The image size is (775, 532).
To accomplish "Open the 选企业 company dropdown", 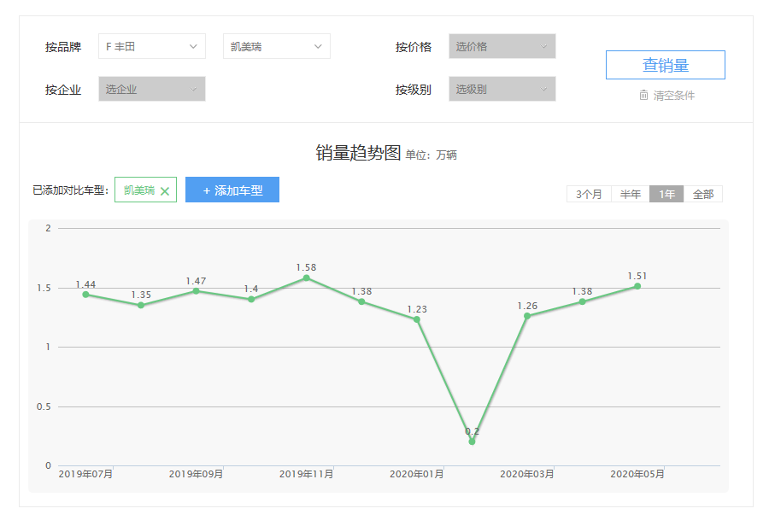I will [x=151, y=89].
